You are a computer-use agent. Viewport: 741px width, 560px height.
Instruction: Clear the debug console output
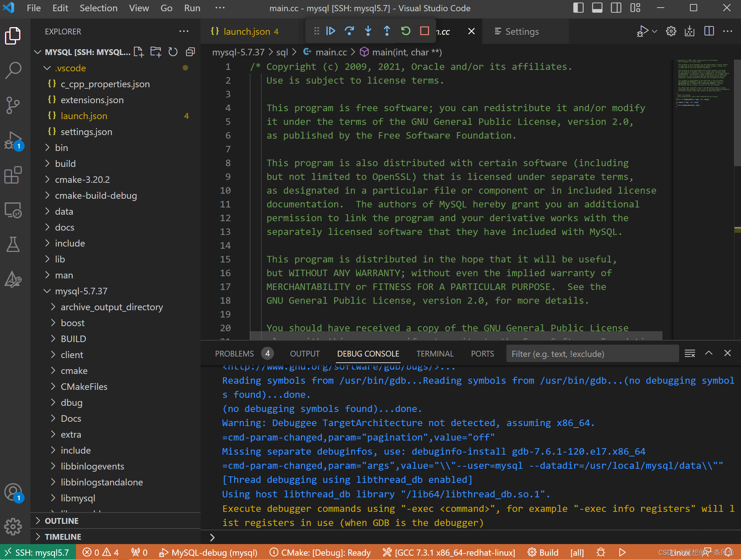690,354
